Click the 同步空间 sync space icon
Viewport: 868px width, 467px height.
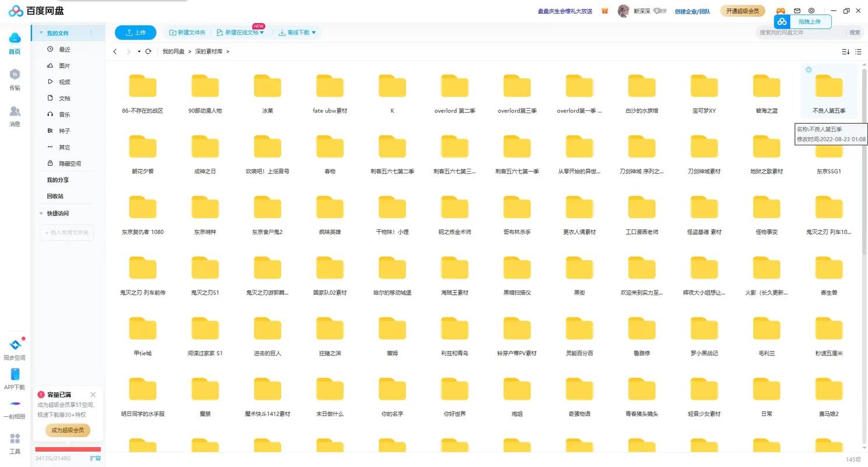coord(15,345)
